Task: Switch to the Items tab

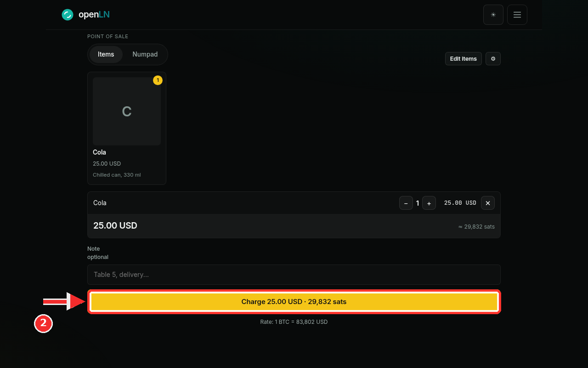Action: click(x=106, y=54)
